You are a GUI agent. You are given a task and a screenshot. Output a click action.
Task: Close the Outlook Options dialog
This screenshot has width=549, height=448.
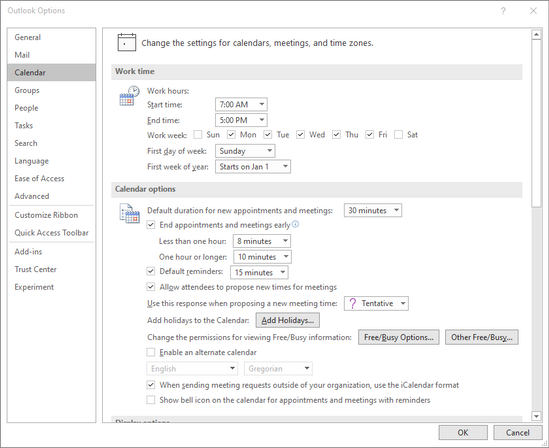[x=533, y=11]
